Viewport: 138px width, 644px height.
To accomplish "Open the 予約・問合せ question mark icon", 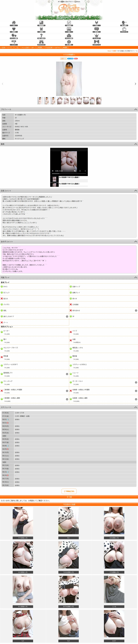I will tap(41, 36).
